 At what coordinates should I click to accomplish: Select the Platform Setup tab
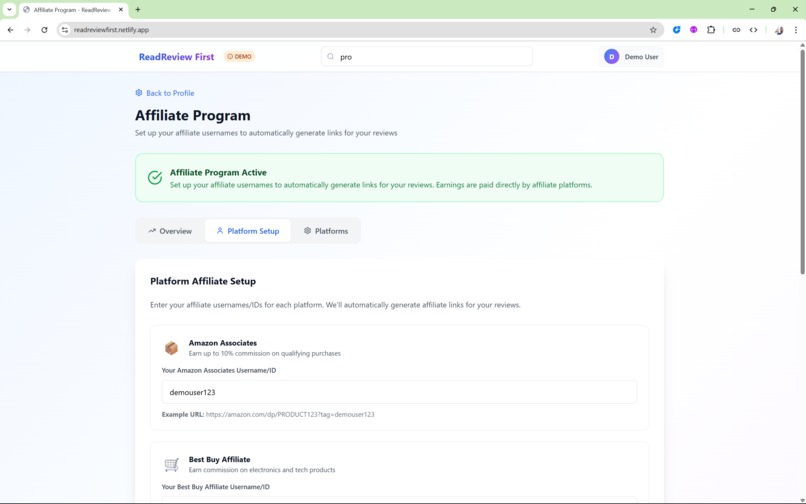248,231
